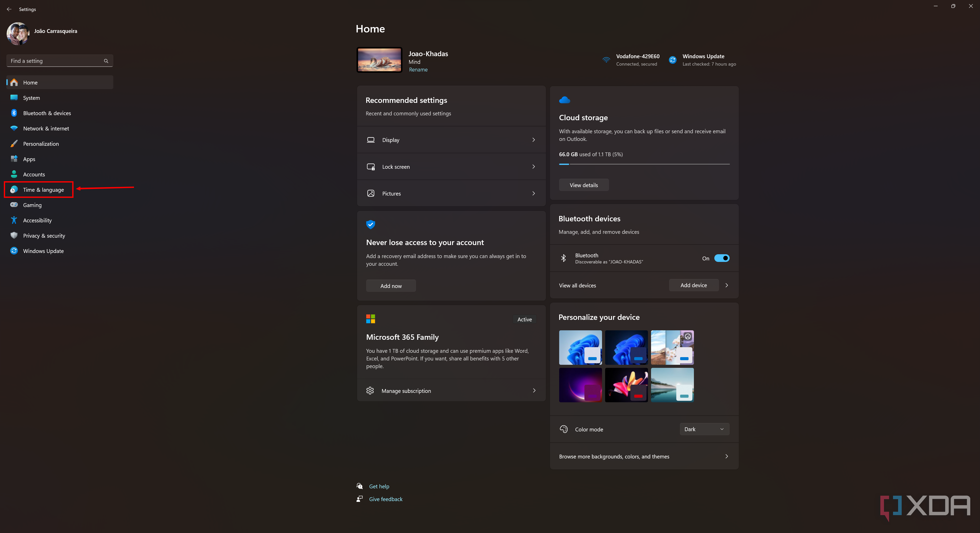Click the Give feedback icon
The height and width of the screenshot is (533, 980).
click(x=360, y=499)
